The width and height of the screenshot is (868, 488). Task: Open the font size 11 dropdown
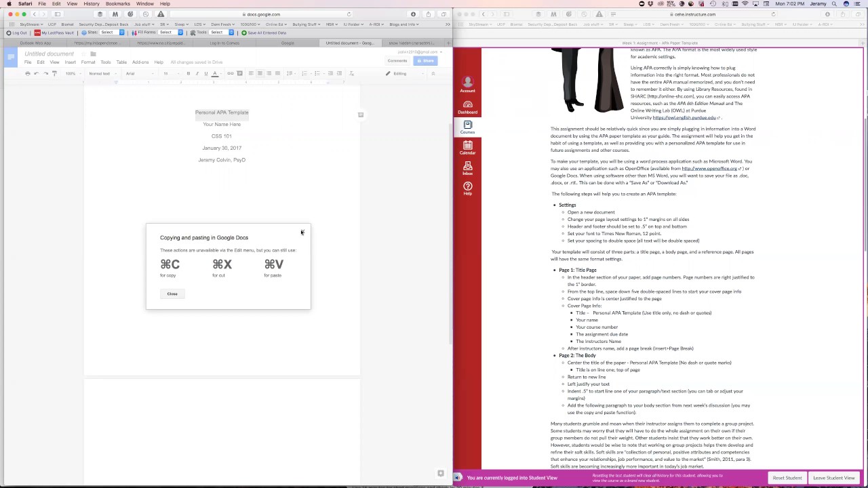click(x=172, y=73)
